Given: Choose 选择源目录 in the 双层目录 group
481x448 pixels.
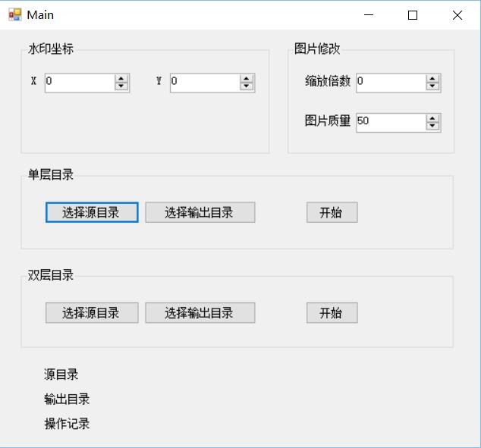Looking at the screenshot, I should 92,313.
